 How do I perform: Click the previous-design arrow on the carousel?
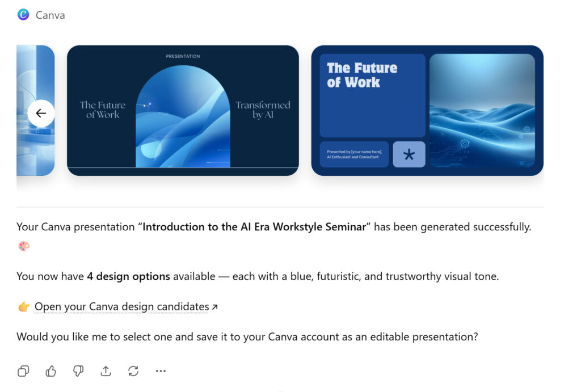pos(41,113)
